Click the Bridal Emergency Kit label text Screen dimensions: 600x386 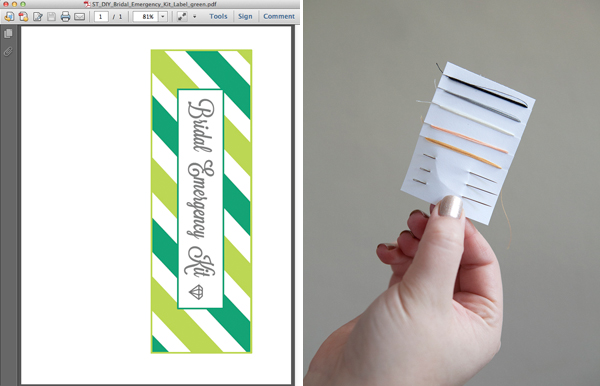(x=201, y=188)
